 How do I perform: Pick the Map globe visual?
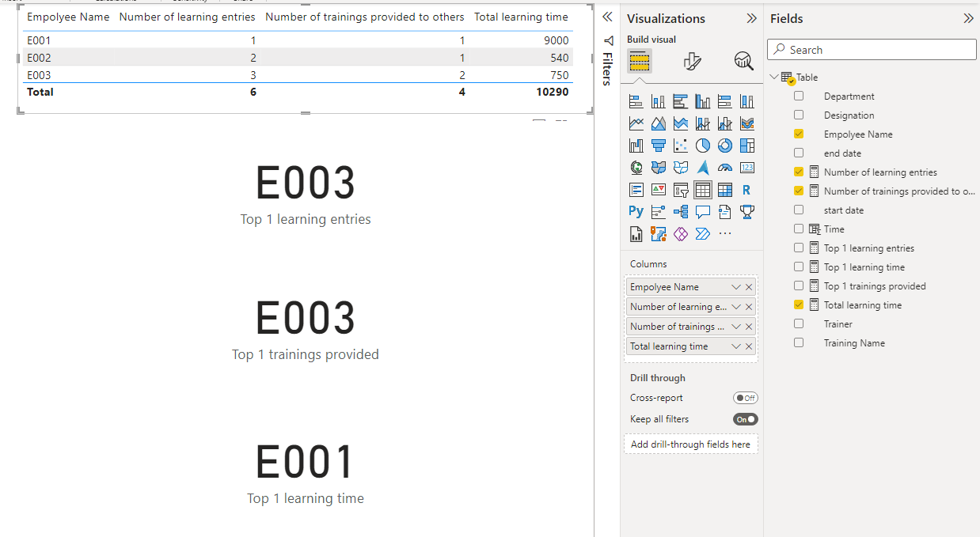pos(636,168)
